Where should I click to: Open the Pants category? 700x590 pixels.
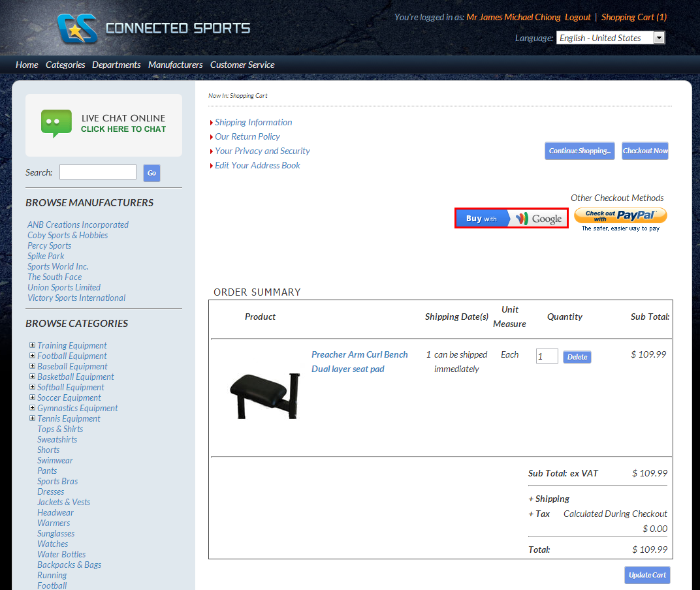(x=47, y=471)
